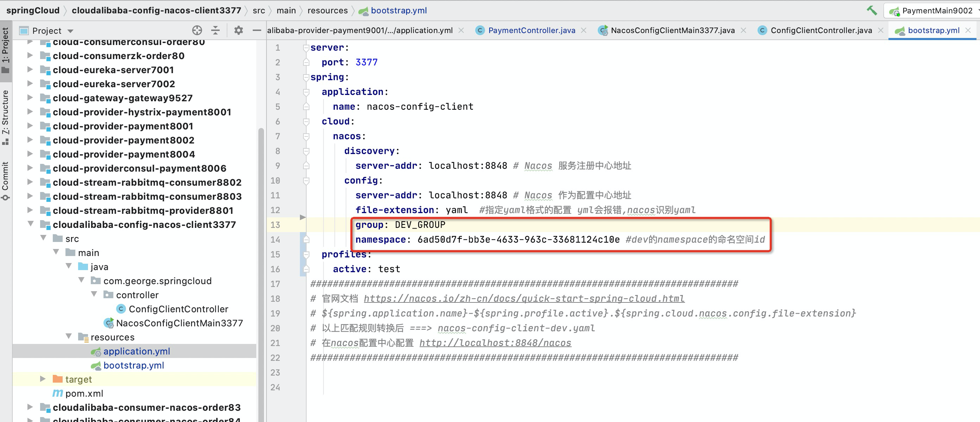Open the nacos.io quick-start documentation link
Screen dimensions: 980x422
coord(524,299)
